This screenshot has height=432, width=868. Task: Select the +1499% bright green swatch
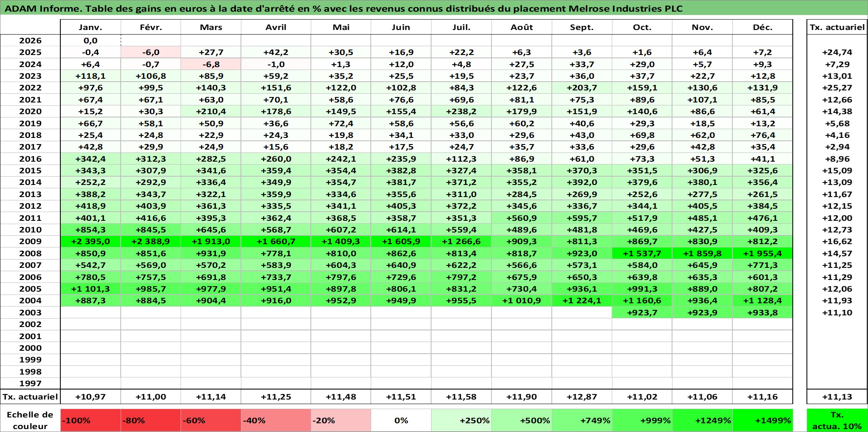[x=763, y=420]
